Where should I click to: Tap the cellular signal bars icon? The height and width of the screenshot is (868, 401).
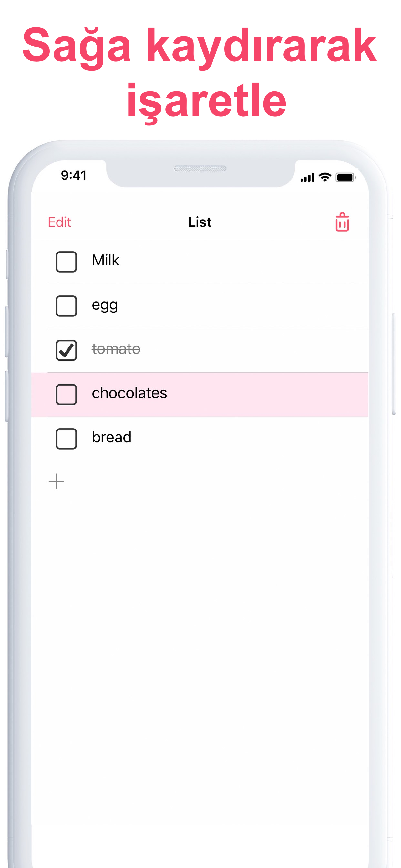pyautogui.click(x=307, y=178)
